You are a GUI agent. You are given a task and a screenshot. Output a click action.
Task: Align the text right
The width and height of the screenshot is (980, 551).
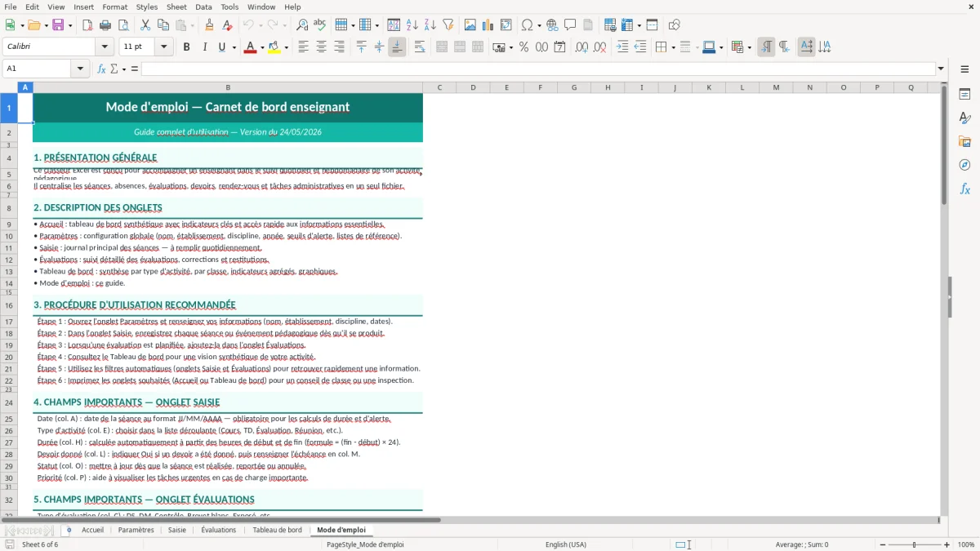[339, 47]
